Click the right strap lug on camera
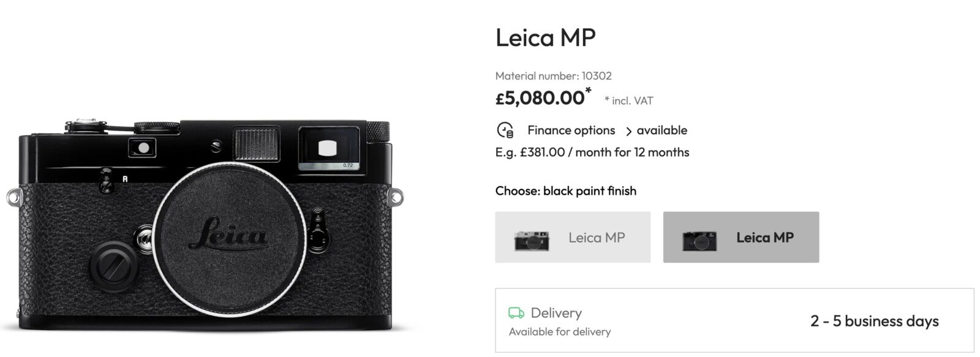980x357 pixels. click(x=396, y=198)
